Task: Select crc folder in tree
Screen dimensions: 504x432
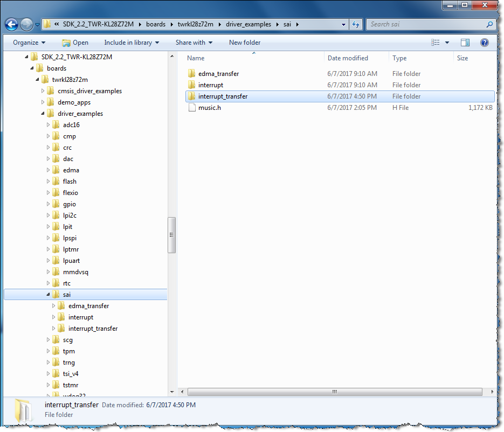Action: 67,148
